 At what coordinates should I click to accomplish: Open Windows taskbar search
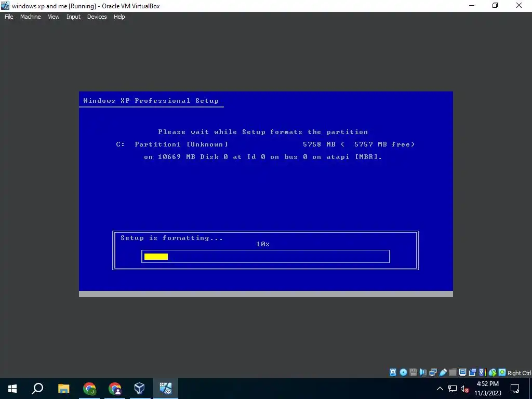pos(37,389)
